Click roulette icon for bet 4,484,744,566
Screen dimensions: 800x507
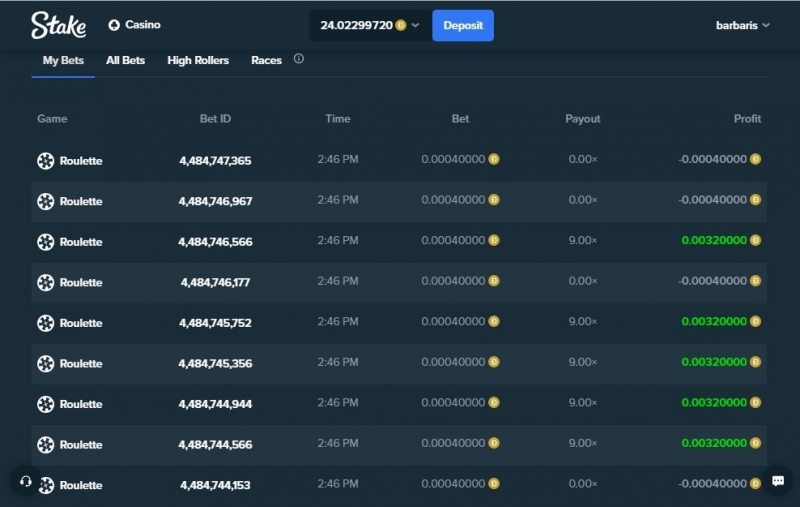tap(45, 445)
